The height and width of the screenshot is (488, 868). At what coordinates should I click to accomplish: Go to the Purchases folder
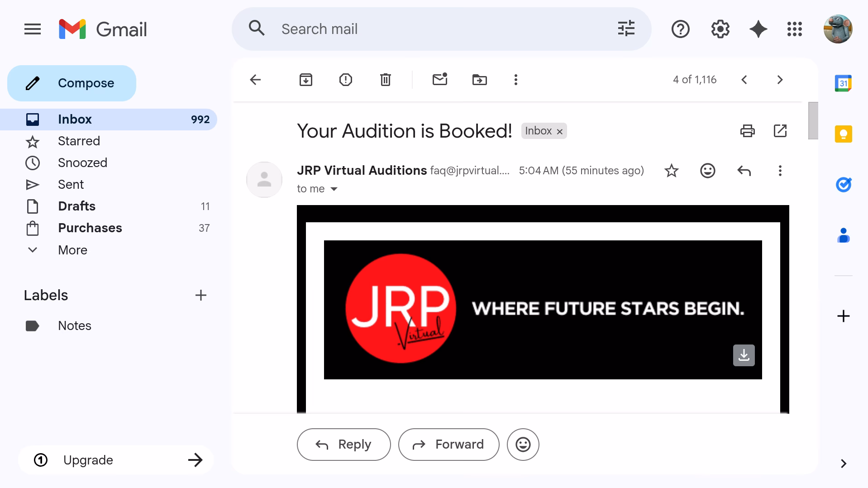(90, 228)
